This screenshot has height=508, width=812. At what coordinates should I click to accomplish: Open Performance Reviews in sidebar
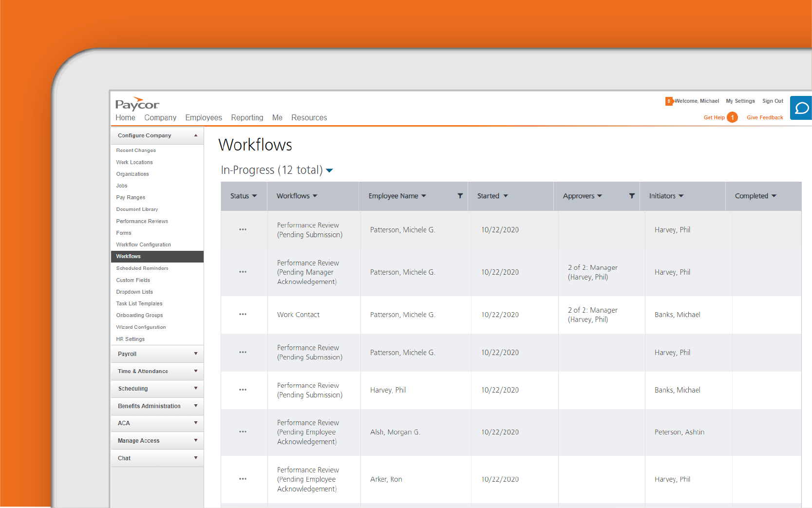tap(142, 221)
